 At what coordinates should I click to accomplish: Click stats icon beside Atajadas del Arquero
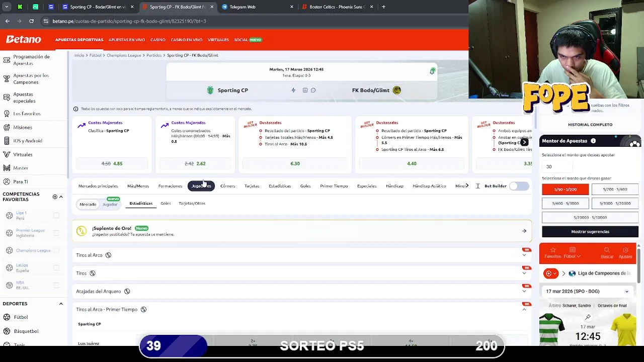coord(127,291)
